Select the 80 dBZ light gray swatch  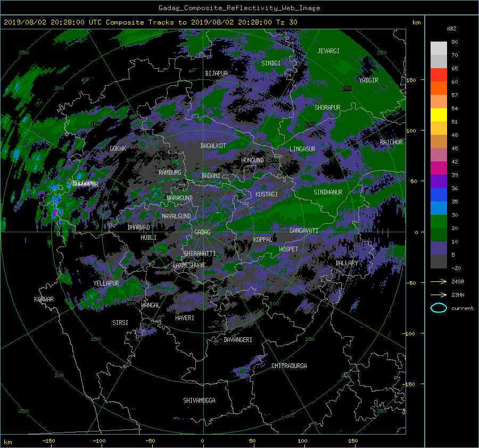pos(439,48)
